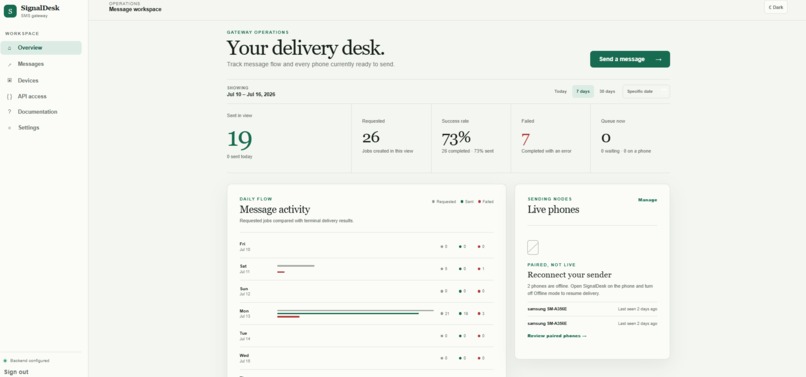Select the 7 days range
Screen dimensions: 806x377
pos(583,92)
